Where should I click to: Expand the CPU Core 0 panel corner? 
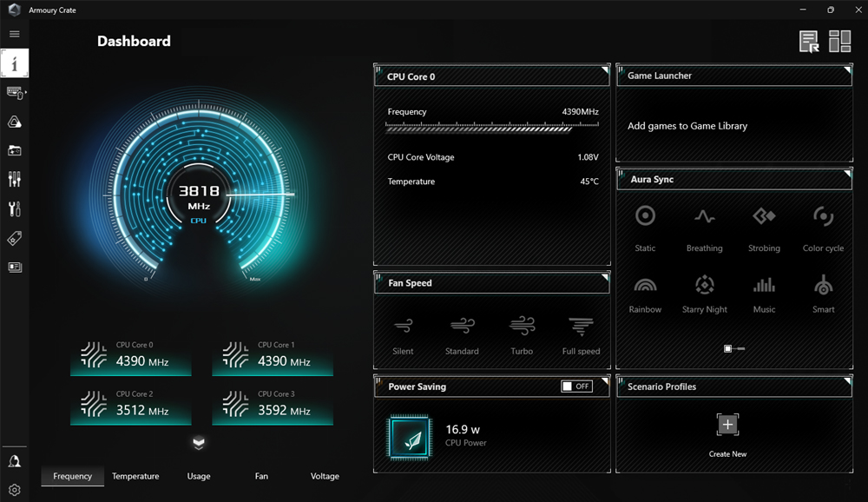click(605, 70)
